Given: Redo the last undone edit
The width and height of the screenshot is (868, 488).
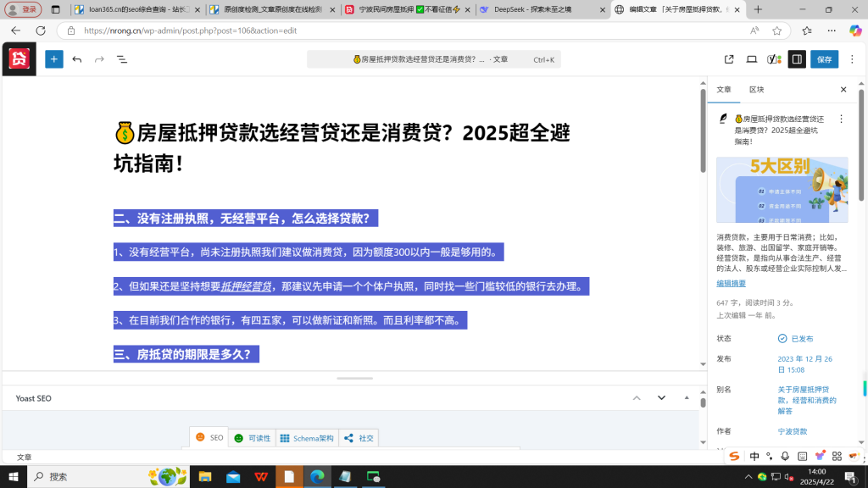Looking at the screenshot, I should tap(99, 59).
